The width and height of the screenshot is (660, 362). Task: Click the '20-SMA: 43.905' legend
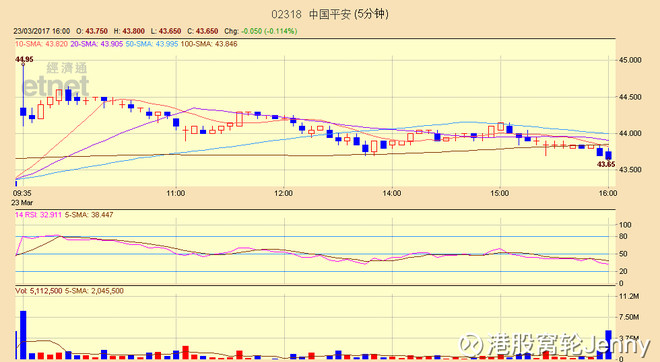tap(97, 44)
